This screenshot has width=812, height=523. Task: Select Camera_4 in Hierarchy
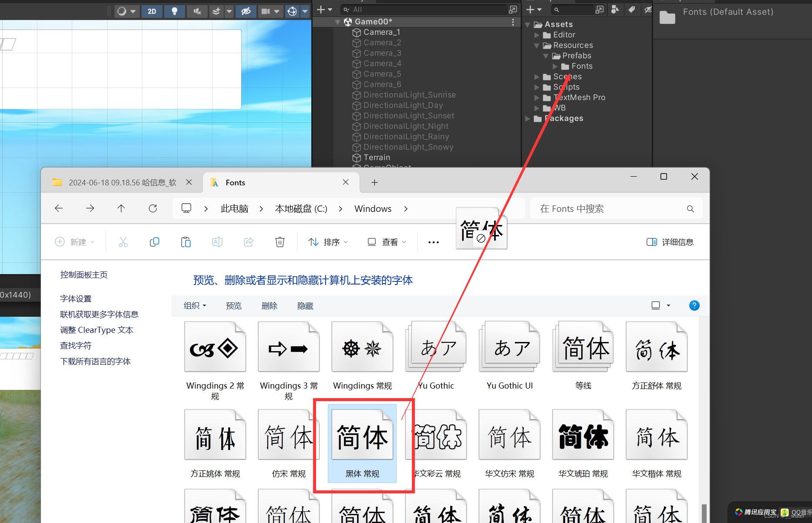click(382, 64)
